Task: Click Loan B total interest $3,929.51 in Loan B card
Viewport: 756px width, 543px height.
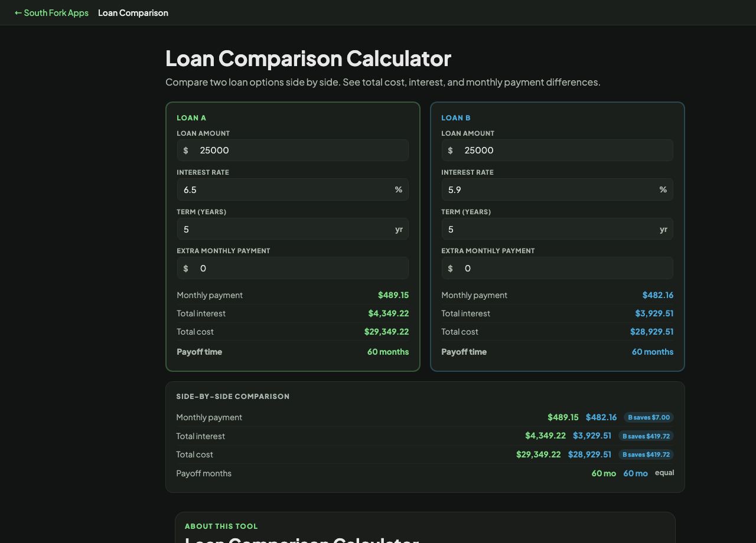Action: pyautogui.click(x=654, y=313)
